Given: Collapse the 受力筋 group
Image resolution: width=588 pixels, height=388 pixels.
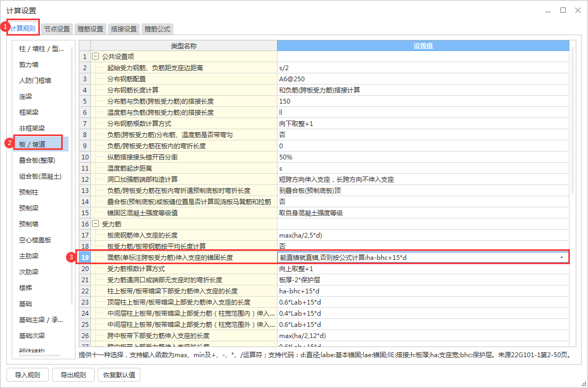Looking at the screenshot, I should 96,224.
